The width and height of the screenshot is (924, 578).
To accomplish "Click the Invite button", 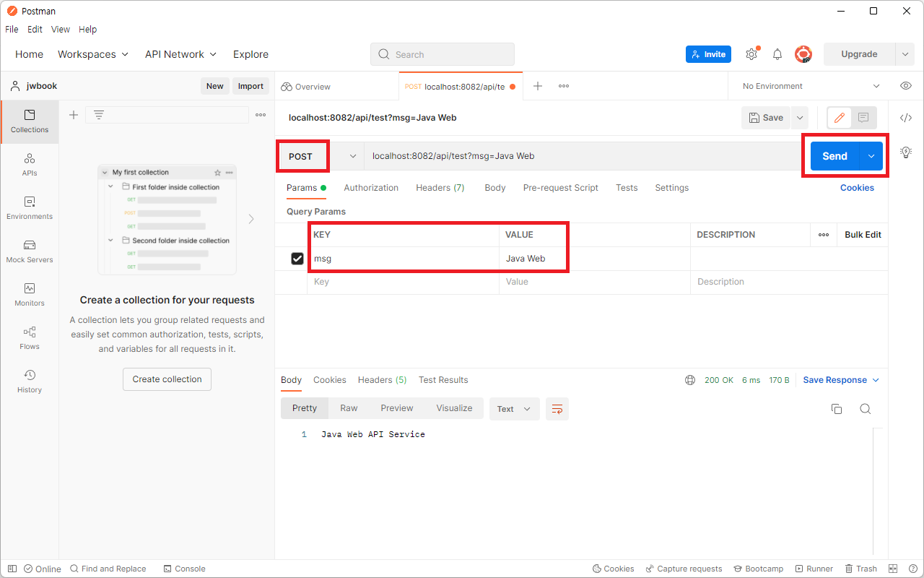I will coord(708,54).
